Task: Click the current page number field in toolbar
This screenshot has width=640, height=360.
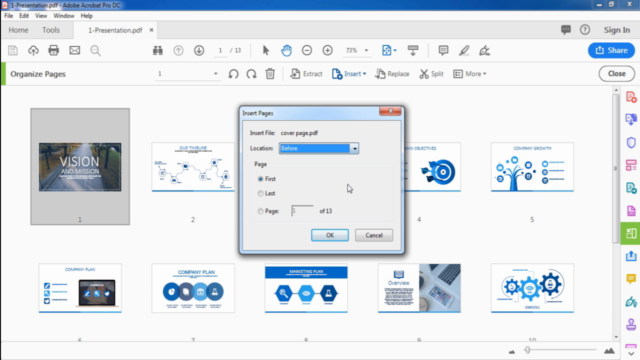Action: coord(220,50)
